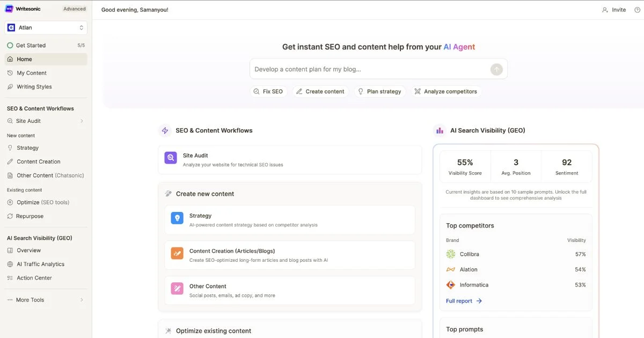Open the Atlan workspace selector

tap(46, 27)
